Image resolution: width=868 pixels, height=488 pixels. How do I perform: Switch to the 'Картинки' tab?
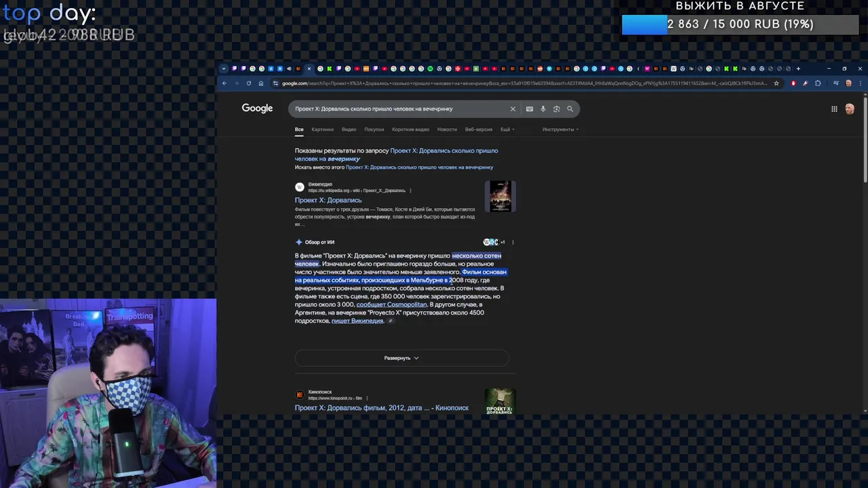coord(323,129)
